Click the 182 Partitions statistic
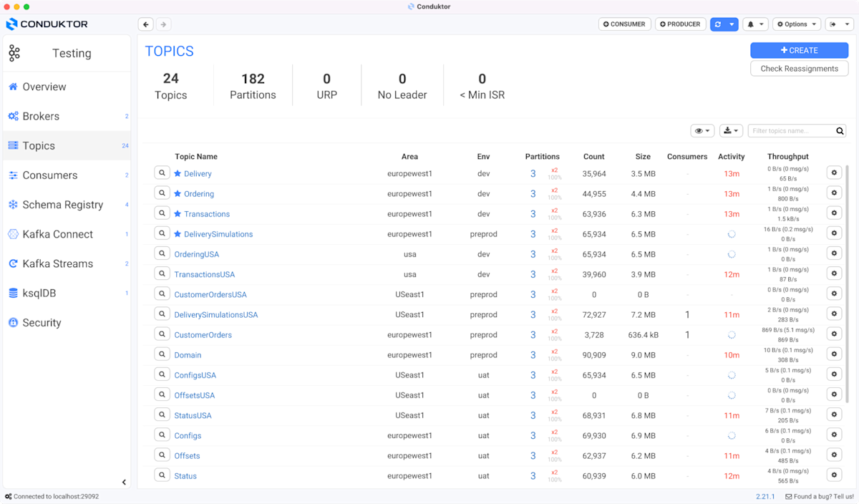 coord(253,86)
